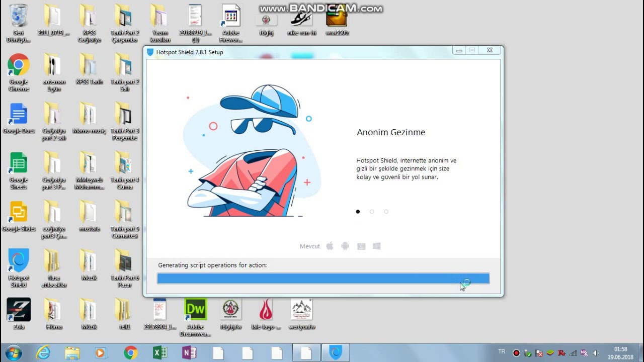Click the Mac Finder icon in installer
This screenshot has width=644, height=362.
tap(361, 246)
